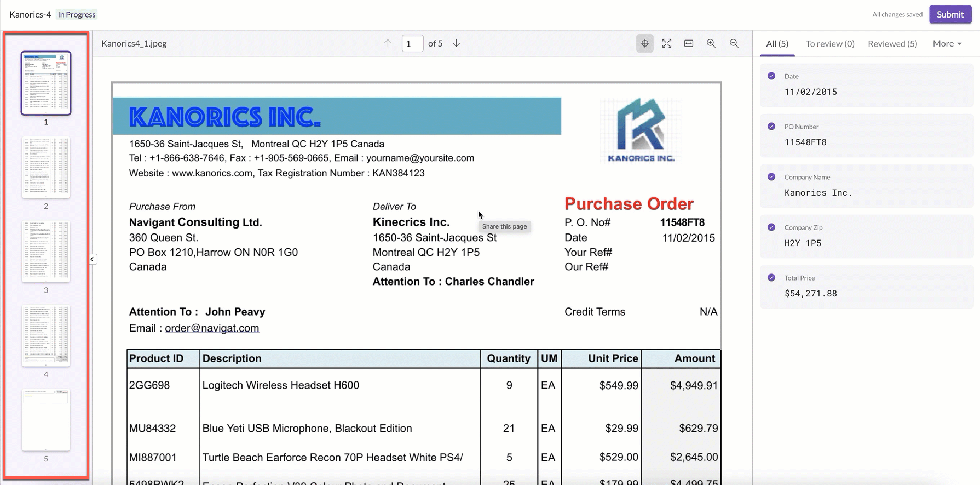The height and width of the screenshot is (485, 980).
Task: Zoom out of the document
Action: coord(734,43)
